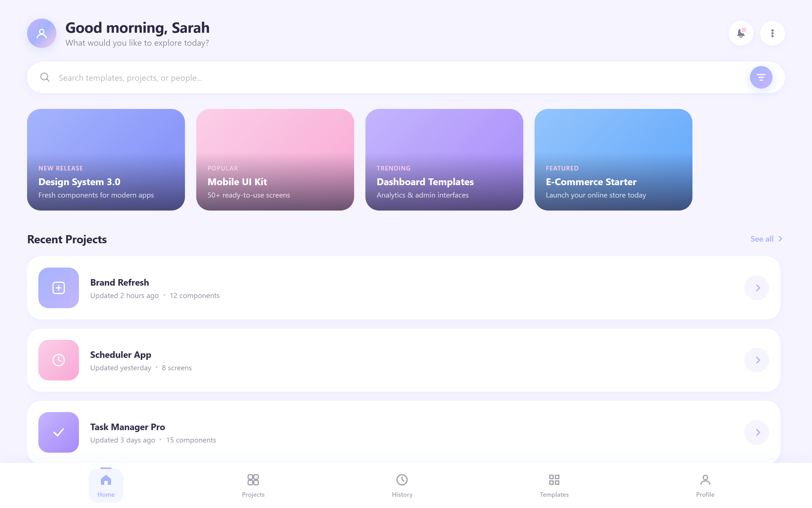The image size is (812, 508).
Task: Open Design System 3.0 card
Action: coord(106,159)
